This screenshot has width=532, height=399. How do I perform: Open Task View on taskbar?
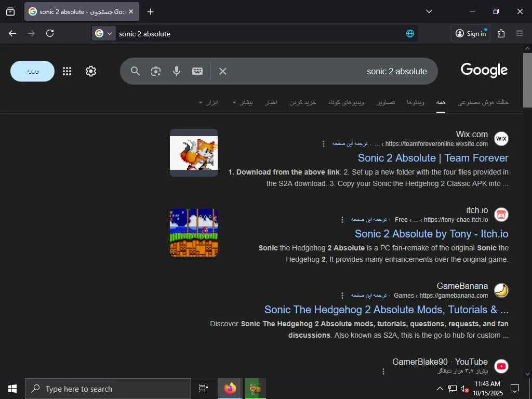pos(203,389)
